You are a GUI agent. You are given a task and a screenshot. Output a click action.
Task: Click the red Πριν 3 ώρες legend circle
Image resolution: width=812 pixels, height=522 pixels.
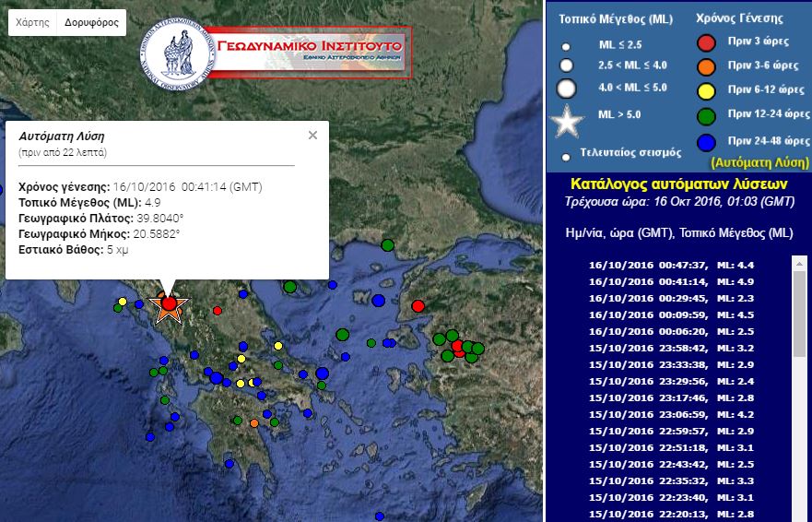[706, 42]
